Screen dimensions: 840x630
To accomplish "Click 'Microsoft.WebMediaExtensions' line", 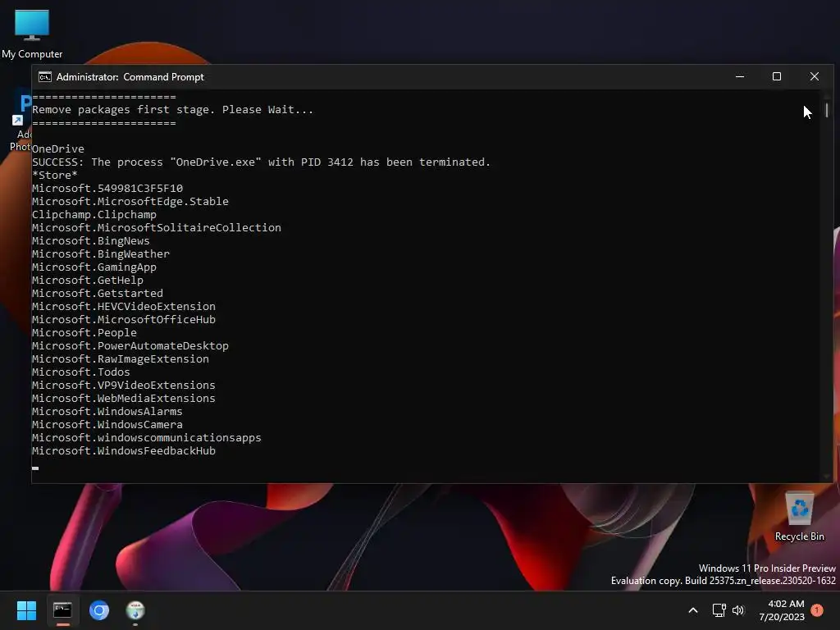I will point(124,399).
